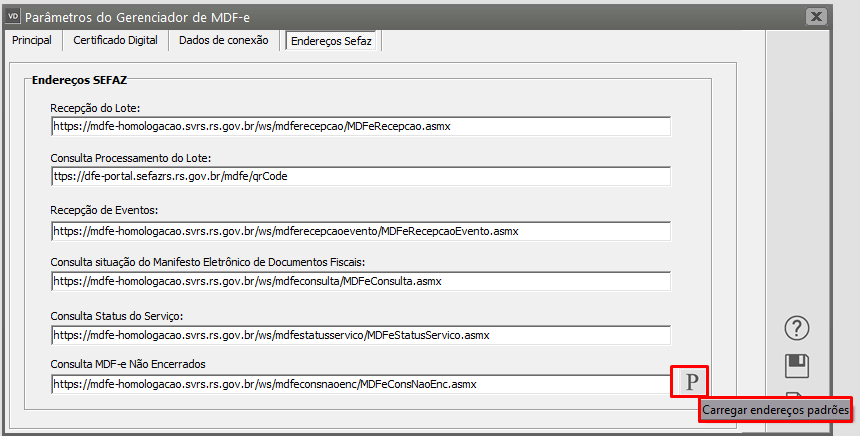Viewport: 860px width, 436px height.
Task: Click the Endereços SEFAZ group heading
Action: pyautogui.click(x=79, y=78)
